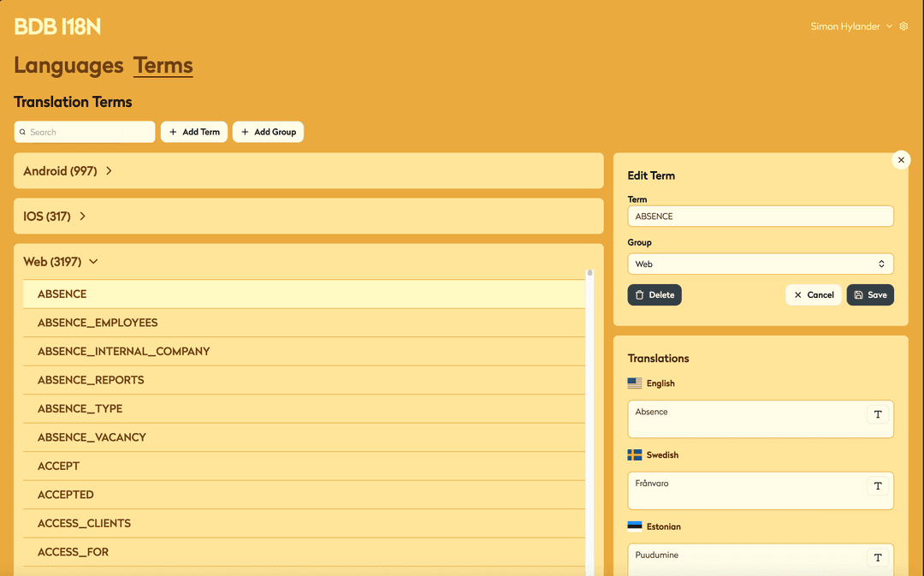Expand the Android group
This screenshot has height=576, width=924.
[109, 171]
